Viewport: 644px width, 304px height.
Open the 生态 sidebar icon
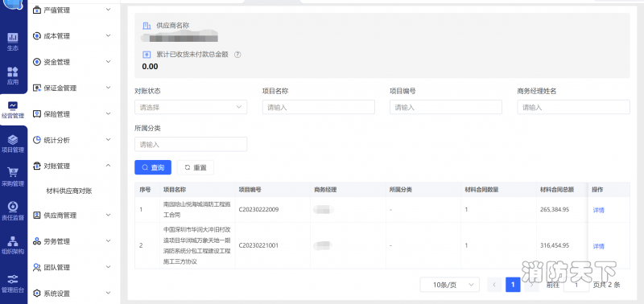(x=13, y=38)
